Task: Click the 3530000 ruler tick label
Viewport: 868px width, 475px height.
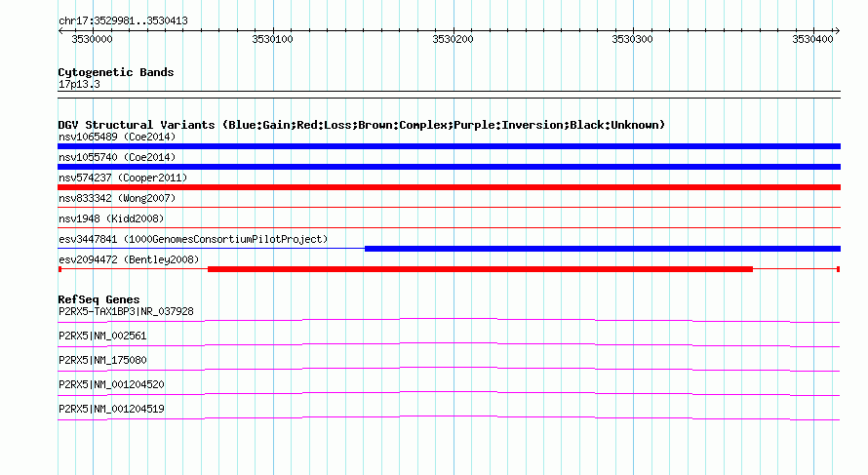Action: (93, 39)
